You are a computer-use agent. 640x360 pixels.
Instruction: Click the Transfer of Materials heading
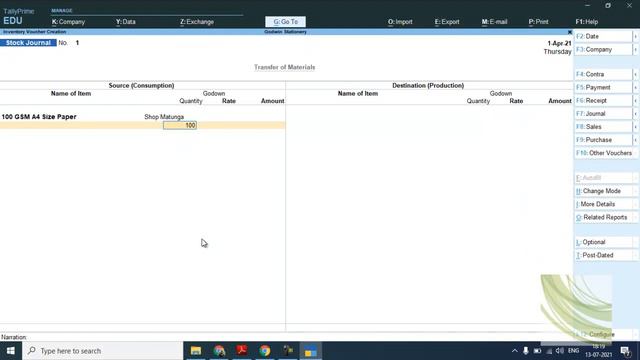pyautogui.click(x=284, y=67)
